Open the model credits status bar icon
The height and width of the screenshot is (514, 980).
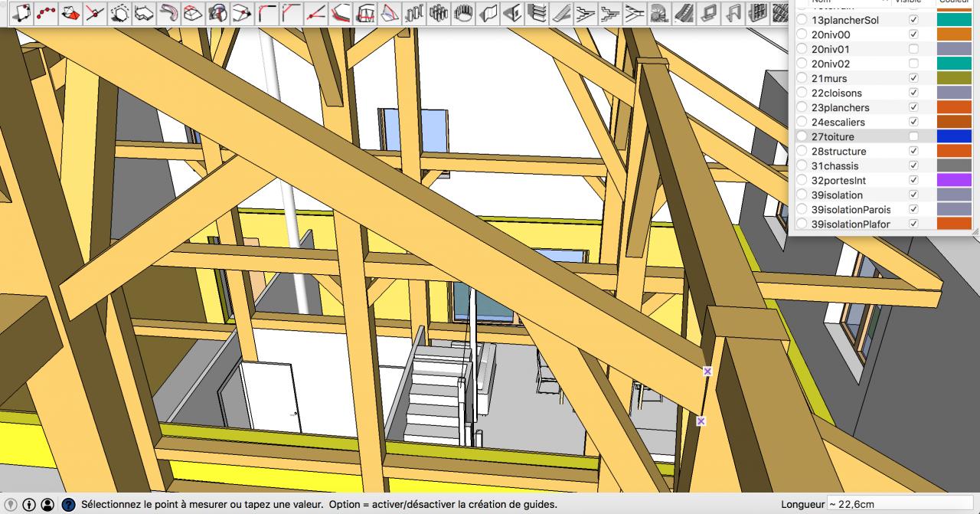coord(29,505)
